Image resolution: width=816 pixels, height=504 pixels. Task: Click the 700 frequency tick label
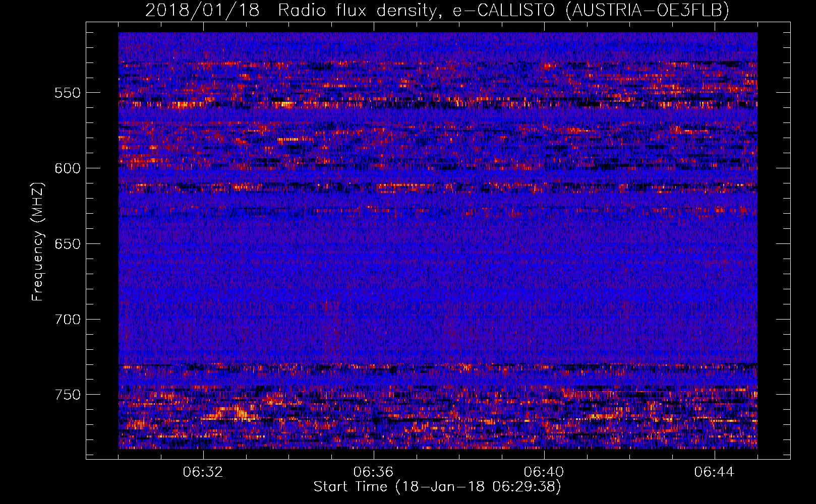[x=68, y=320]
